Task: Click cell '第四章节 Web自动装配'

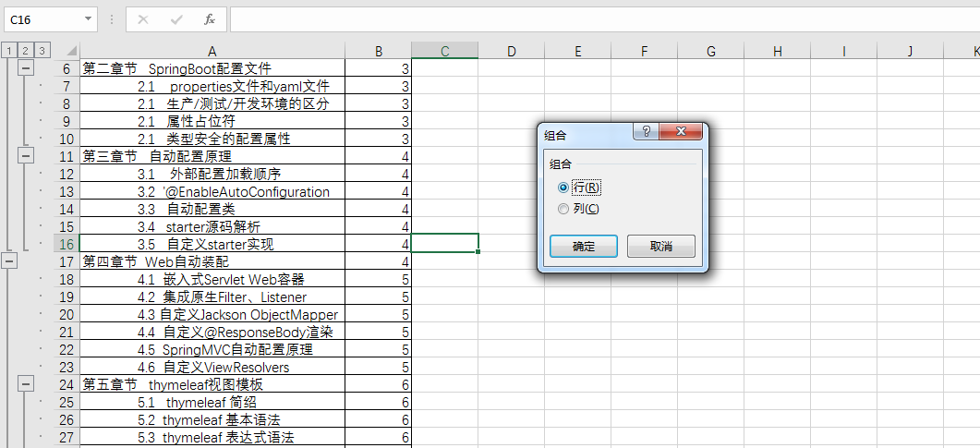Action: click(x=212, y=260)
